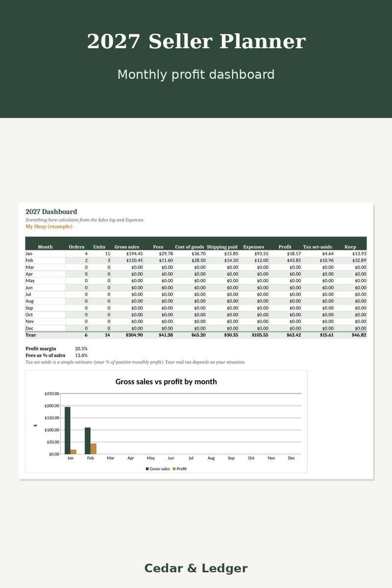Click the "Monthly profit dashboard" subtitle
Image resolution: width=392 pixels, height=588 pixels.
(196, 74)
